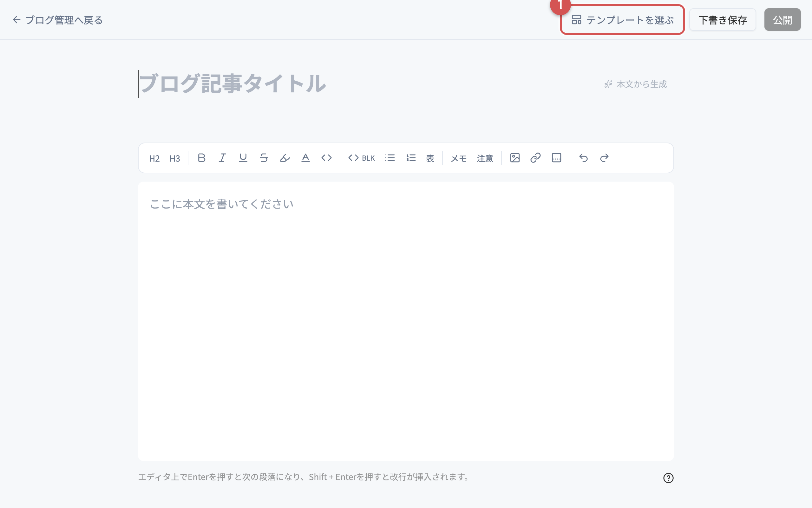812x508 pixels.
Task: Toggle italic formatting
Action: (x=222, y=157)
